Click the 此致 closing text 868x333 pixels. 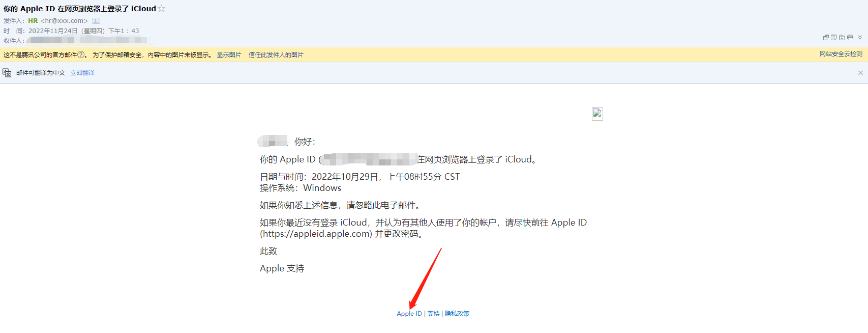pos(268,251)
